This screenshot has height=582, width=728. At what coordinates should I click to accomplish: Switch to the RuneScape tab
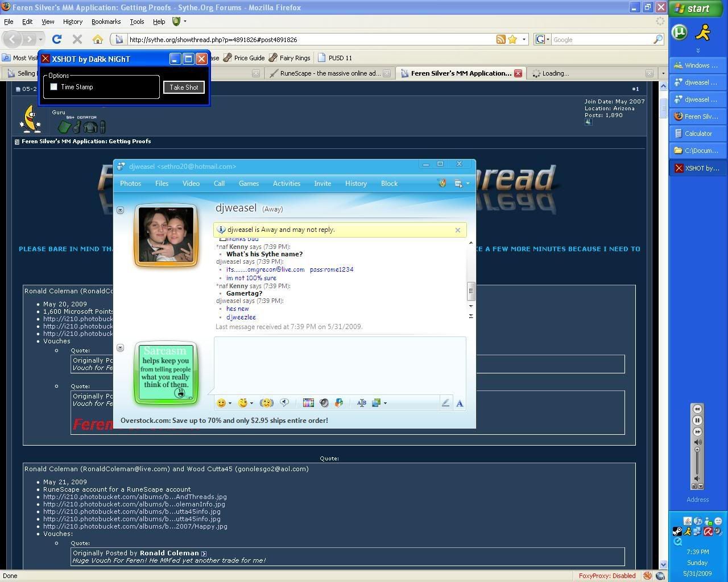tap(329, 73)
